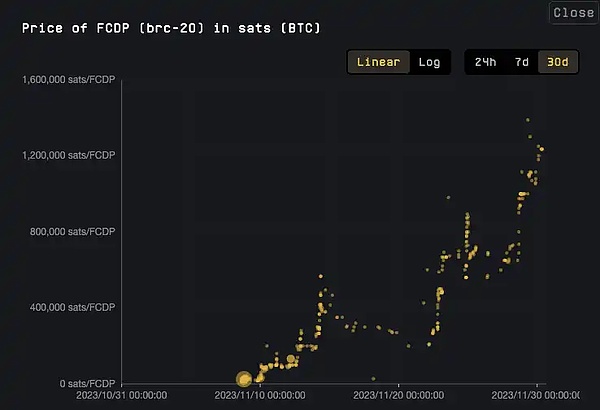Click the largest yellow bubble near 0 sats

tap(244, 379)
